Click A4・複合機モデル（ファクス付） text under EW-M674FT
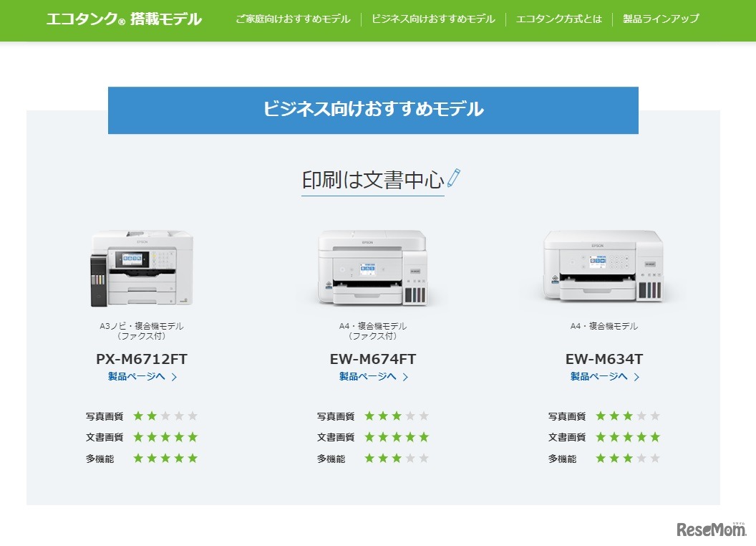This screenshot has height=546, width=756. (x=373, y=331)
